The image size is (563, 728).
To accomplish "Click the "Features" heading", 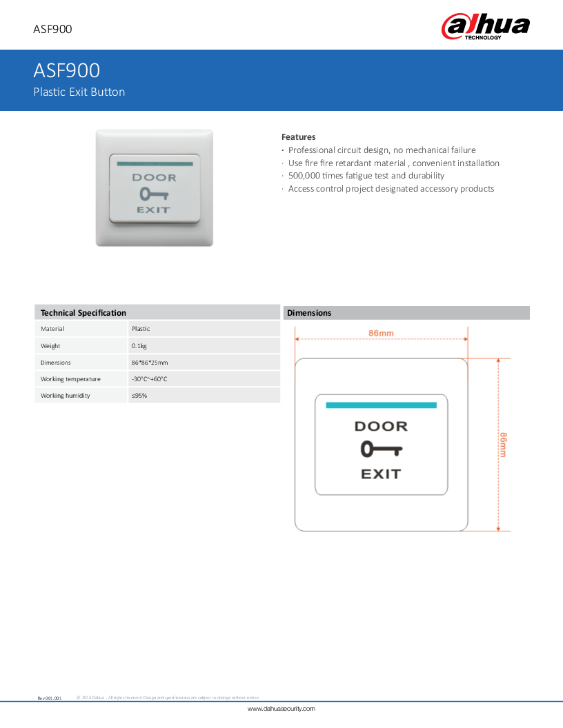I will click(x=298, y=137).
